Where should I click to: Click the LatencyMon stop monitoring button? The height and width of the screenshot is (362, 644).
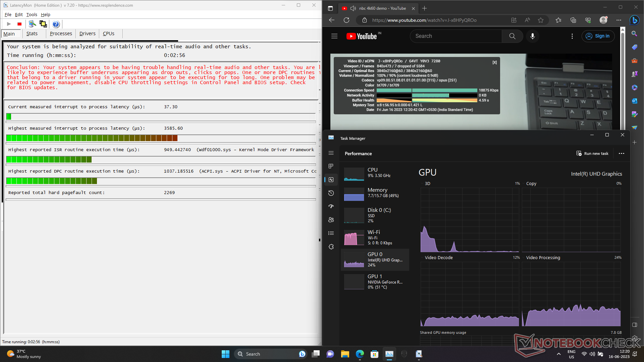point(19,24)
